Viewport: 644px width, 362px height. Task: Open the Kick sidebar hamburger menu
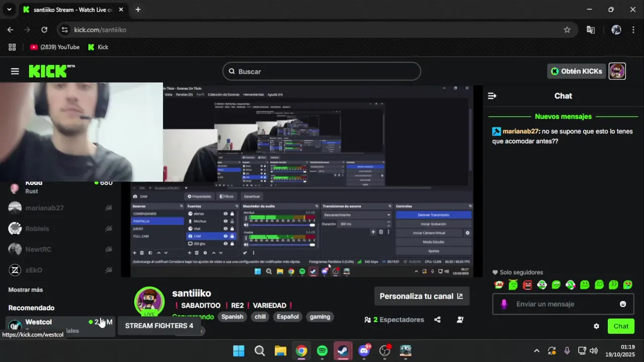pos(15,71)
